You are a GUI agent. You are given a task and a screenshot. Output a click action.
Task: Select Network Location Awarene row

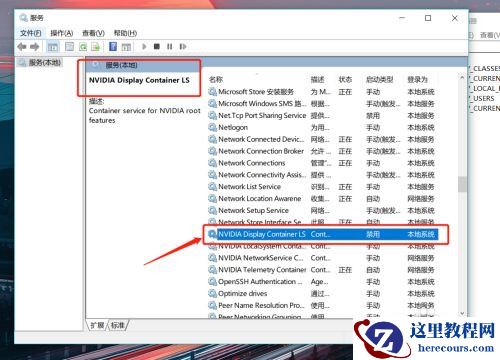click(x=322, y=199)
